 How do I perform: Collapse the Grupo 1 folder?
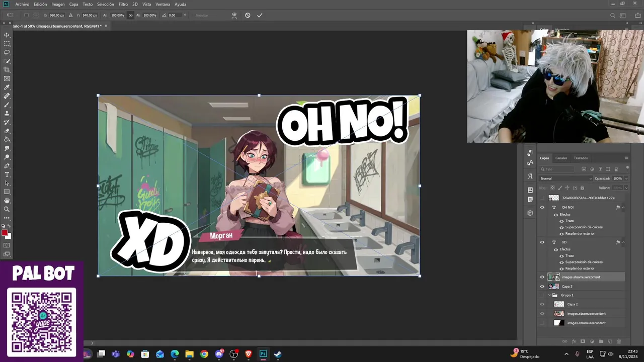click(549, 295)
